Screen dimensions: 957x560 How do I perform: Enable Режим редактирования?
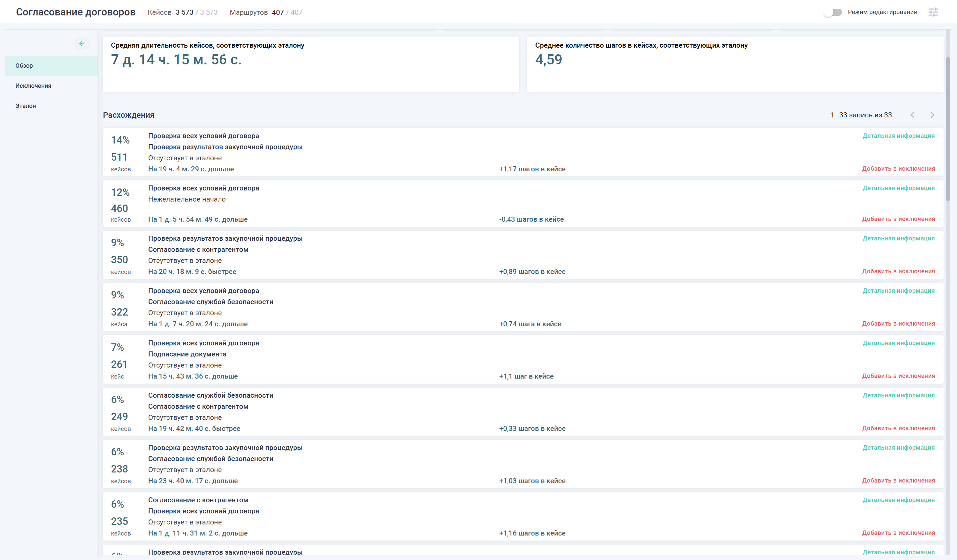coord(834,12)
